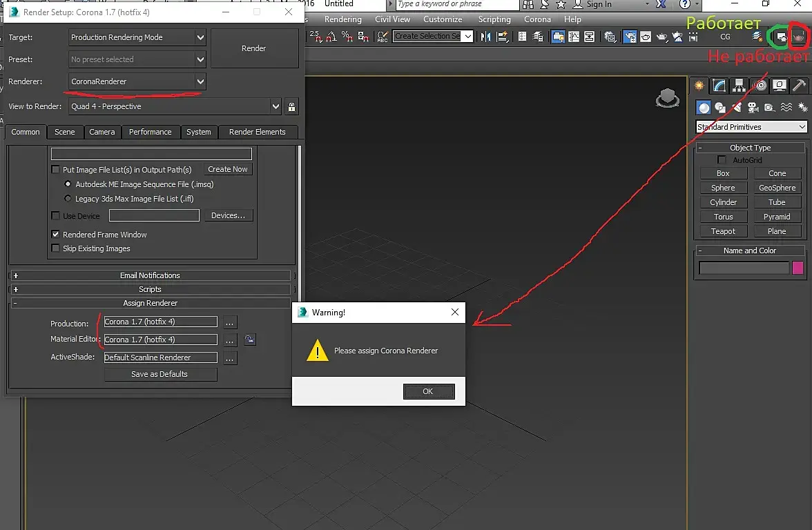This screenshot has height=530, width=812.
Task: Enable Put Image File List(s) in Output Path(s)
Action: coord(55,169)
